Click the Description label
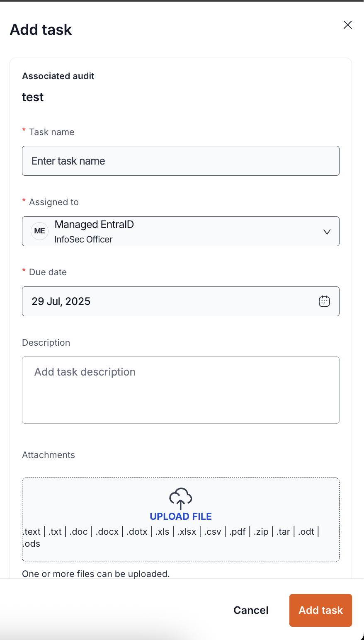364x640 pixels. click(46, 343)
